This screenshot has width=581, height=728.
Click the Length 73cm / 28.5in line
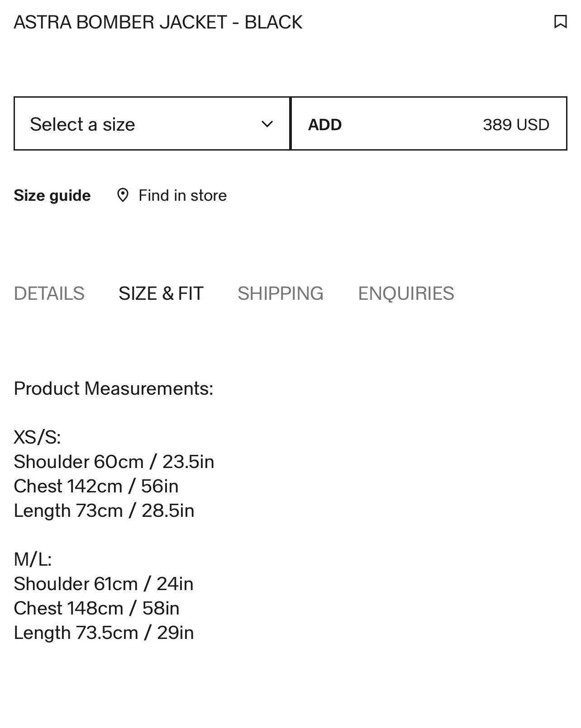point(104,511)
